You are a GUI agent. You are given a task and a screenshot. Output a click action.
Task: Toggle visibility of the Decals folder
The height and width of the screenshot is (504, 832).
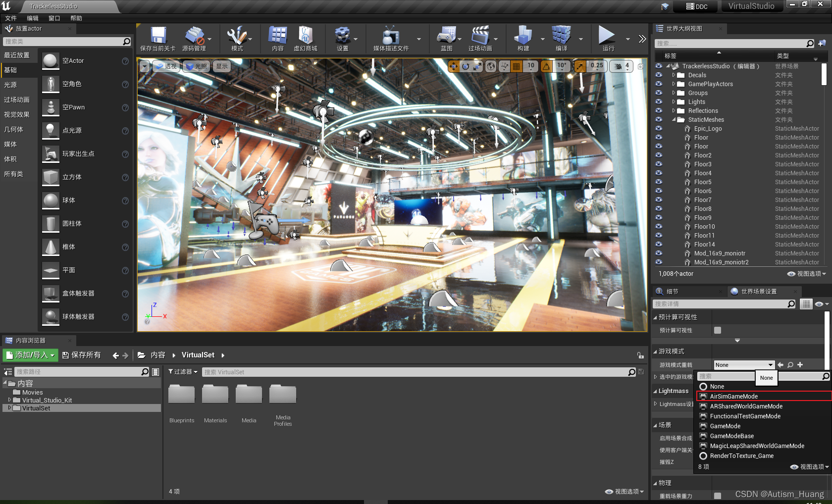point(659,75)
